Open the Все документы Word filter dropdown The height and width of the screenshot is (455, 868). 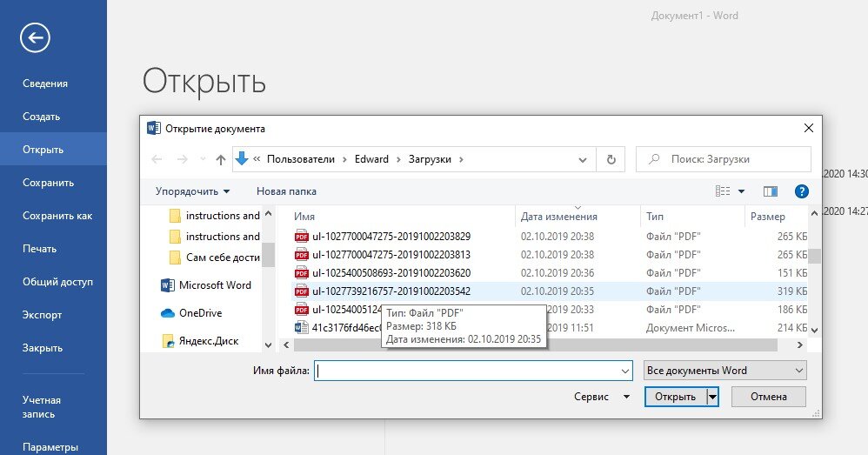[x=725, y=371]
